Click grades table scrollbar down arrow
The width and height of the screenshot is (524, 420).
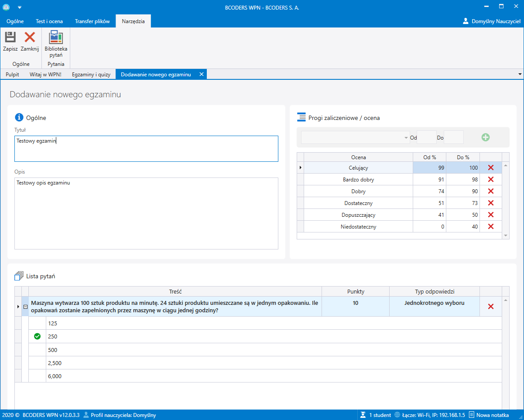(x=506, y=236)
